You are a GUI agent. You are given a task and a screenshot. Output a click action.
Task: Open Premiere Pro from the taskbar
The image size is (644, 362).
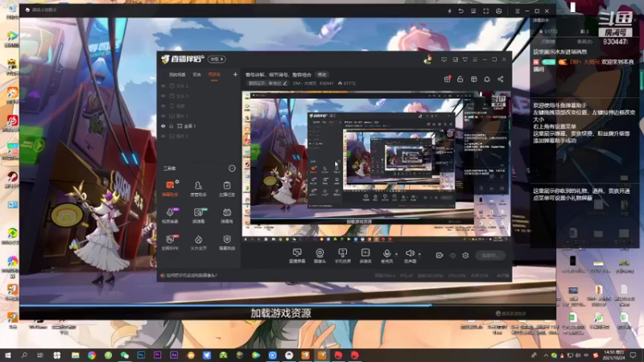click(157, 356)
